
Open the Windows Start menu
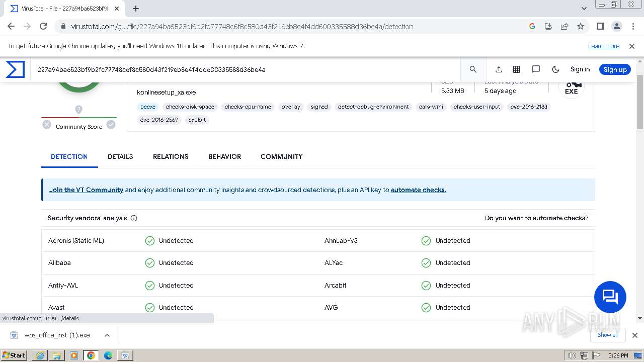14,355
